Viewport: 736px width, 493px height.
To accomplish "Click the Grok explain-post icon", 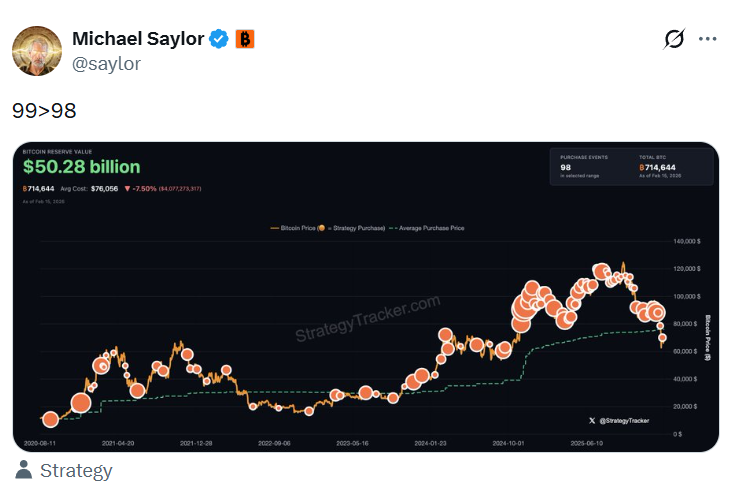I will coord(674,39).
